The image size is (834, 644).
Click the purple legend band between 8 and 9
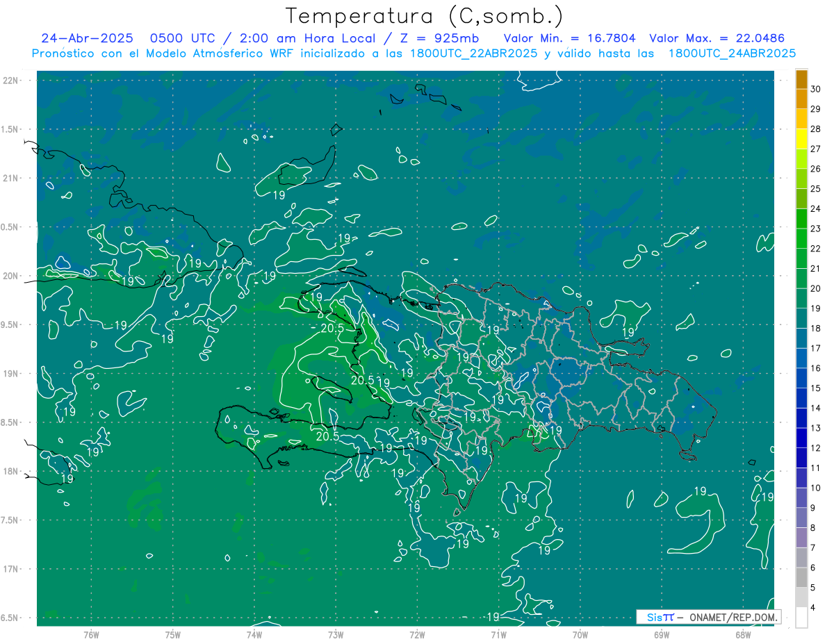click(801, 518)
